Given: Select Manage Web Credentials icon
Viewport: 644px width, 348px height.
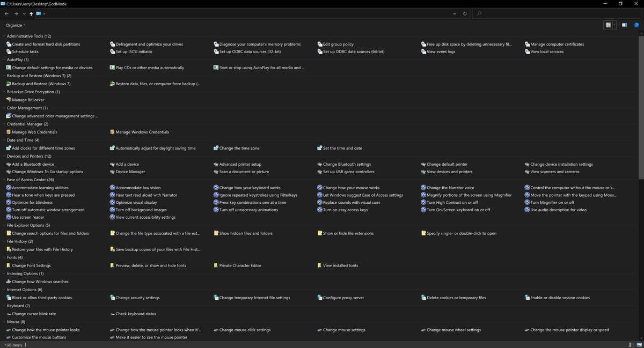Looking at the screenshot, I should click(9, 132).
